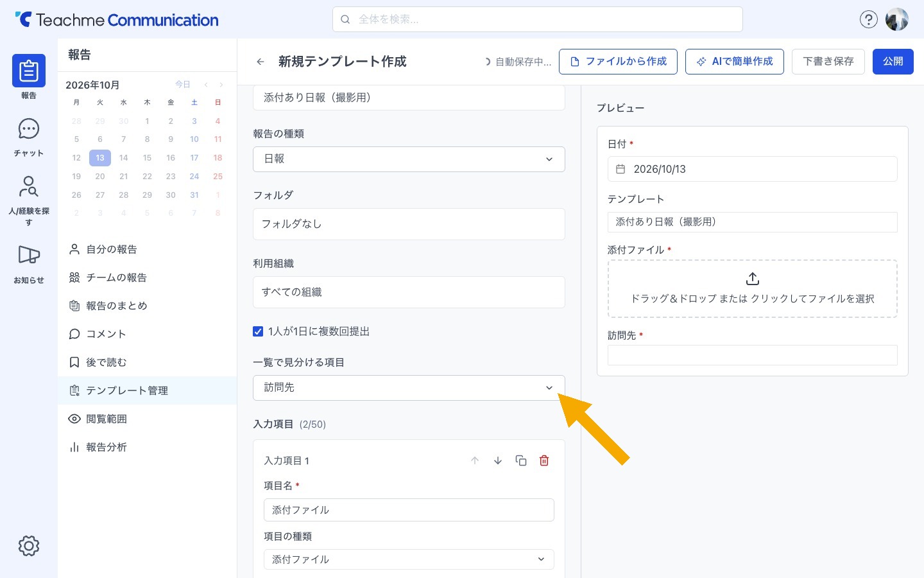924x578 pixels.
Task: Open the お知らせ megaphone icon
Action: coord(29,255)
